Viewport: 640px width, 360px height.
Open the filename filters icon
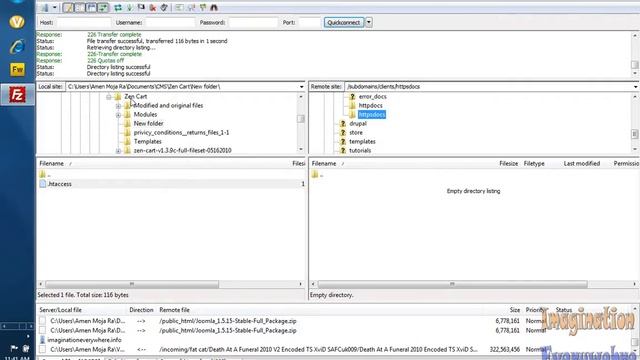tap(179, 7)
